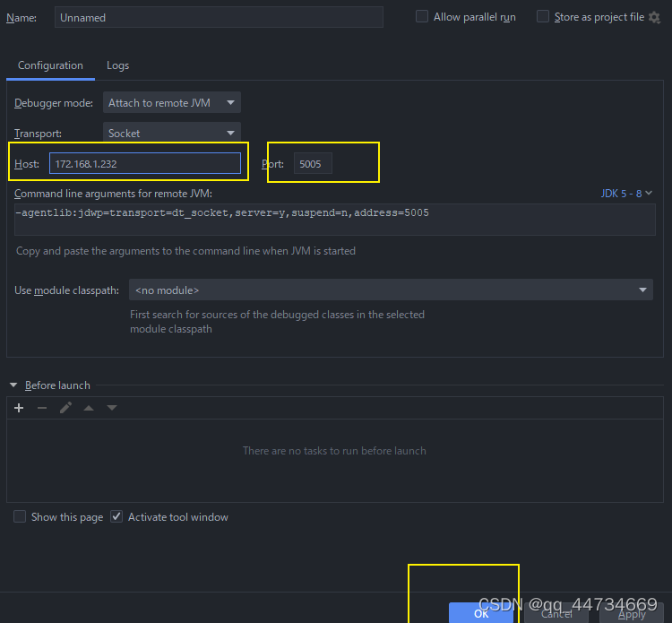This screenshot has width=672, height=623.
Task: Open the JDK 5 - 8 version selector
Action: (x=626, y=194)
